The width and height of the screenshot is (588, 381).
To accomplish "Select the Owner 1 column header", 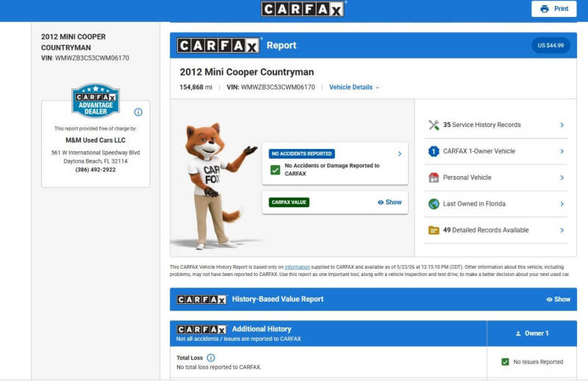I will pos(531,333).
